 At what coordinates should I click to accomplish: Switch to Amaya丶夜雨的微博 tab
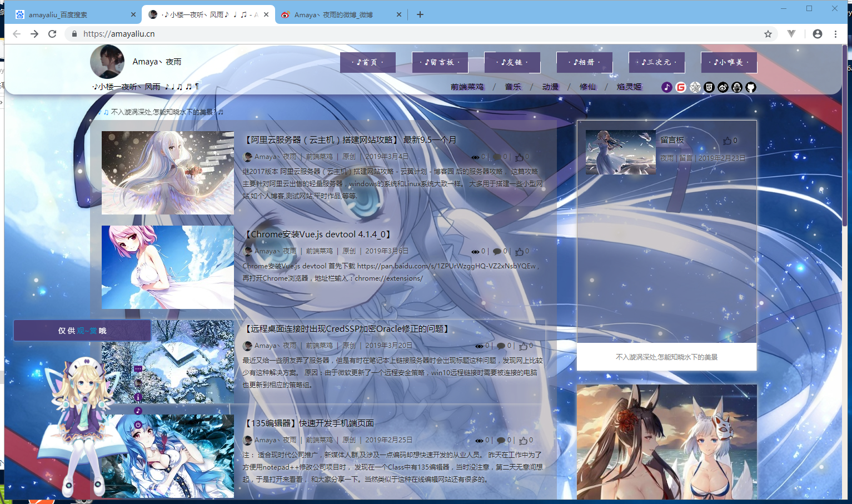341,14
